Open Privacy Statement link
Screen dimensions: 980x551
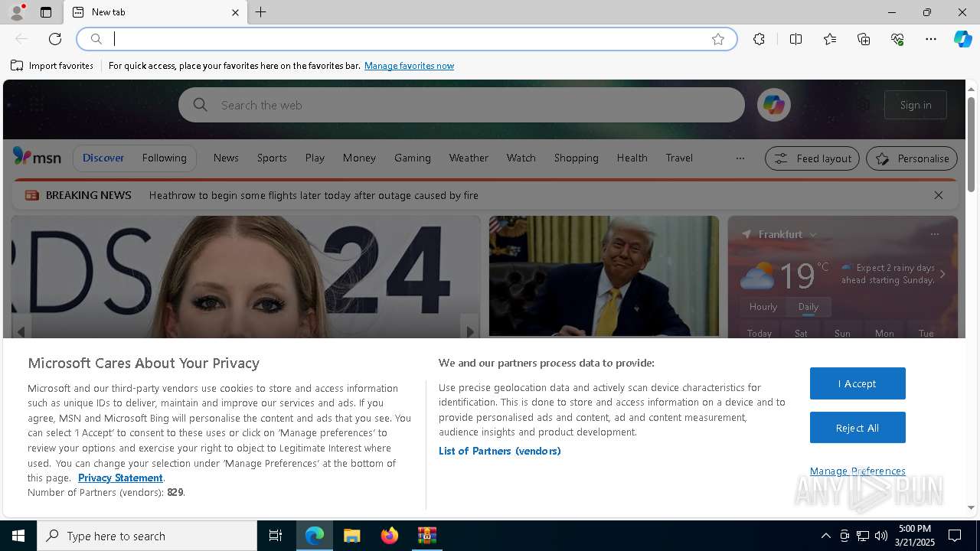tap(120, 478)
